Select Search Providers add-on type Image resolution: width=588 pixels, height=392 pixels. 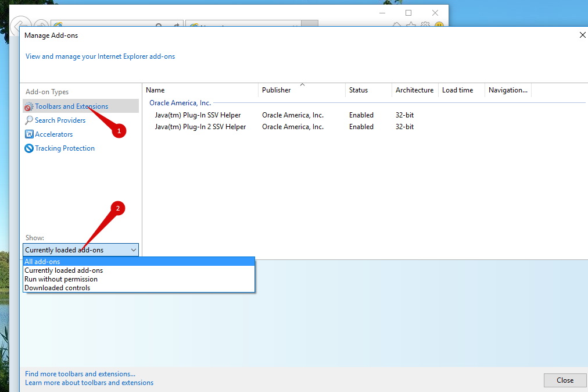[60, 120]
